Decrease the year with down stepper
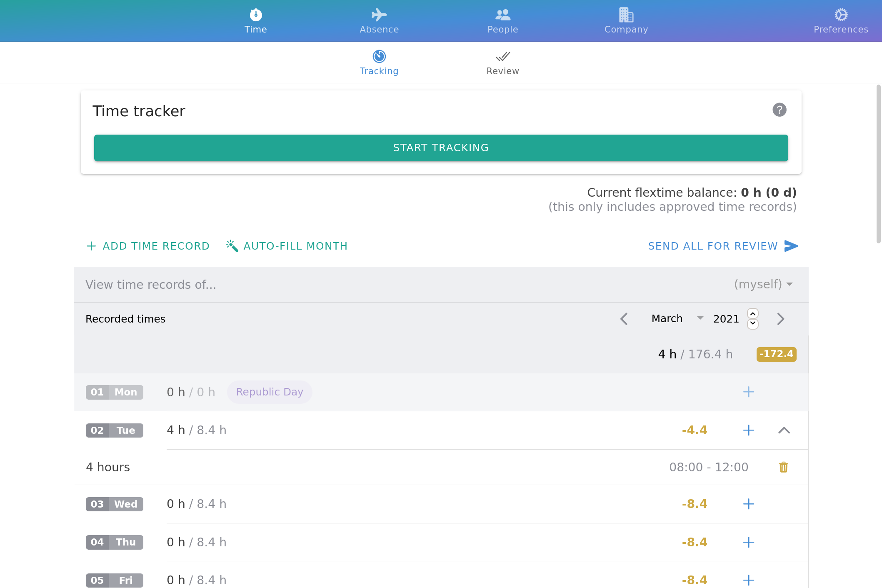The width and height of the screenshot is (882, 588). (752, 324)
